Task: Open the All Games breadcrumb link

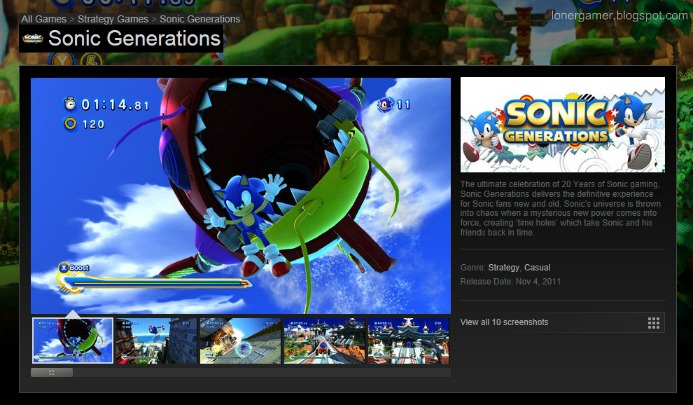Action: pyautogui.click(x=43, y=19)
